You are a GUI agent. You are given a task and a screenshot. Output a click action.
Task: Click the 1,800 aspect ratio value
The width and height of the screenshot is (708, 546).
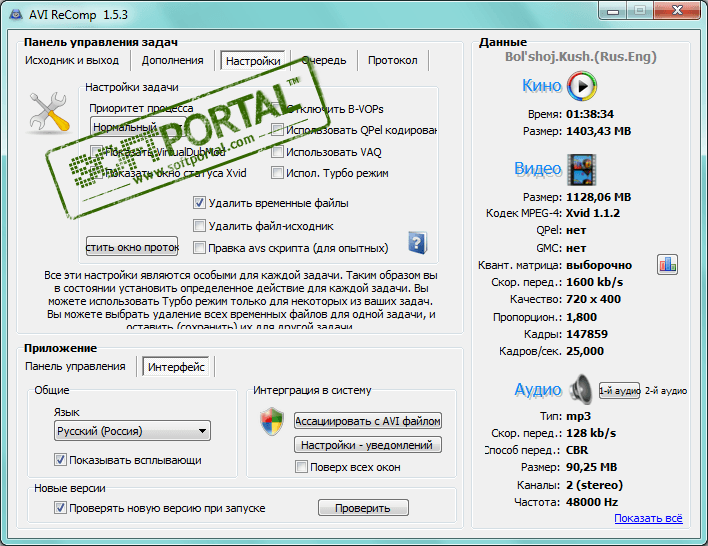(581, 317)
